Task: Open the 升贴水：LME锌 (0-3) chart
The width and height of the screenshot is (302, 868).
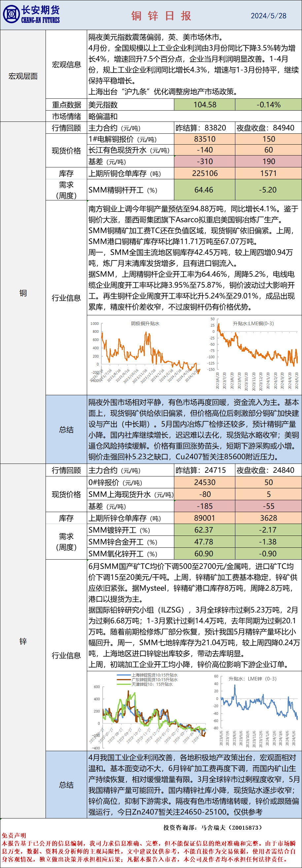Action: (256, 710)
